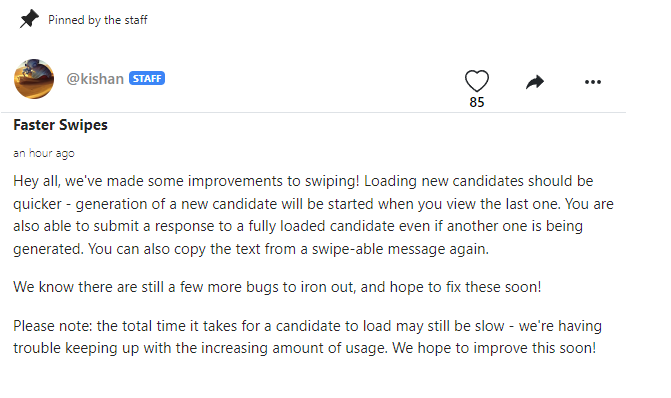Open the three-dot more options menu
Screen dimensions: 671x398
593,82
